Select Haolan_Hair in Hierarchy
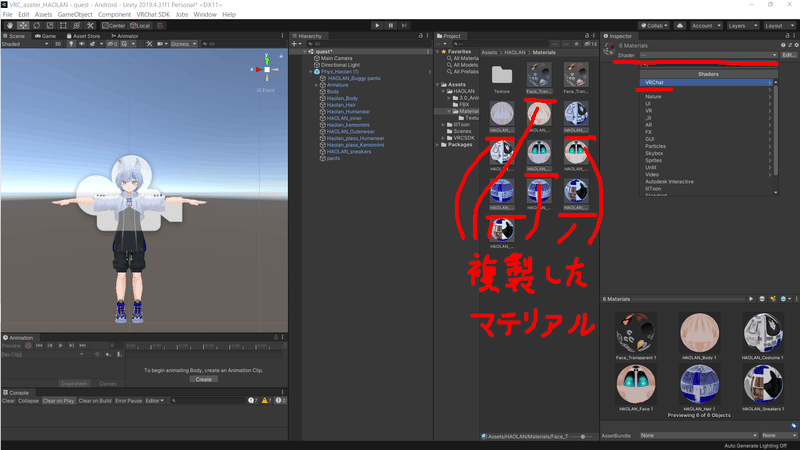The height and width of the screenshot is (450, 800). [x=341, y=105]
